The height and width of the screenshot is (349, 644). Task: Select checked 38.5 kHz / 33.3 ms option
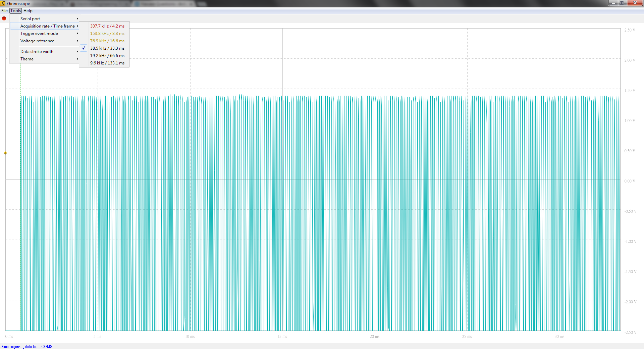[x=104, y=48]
